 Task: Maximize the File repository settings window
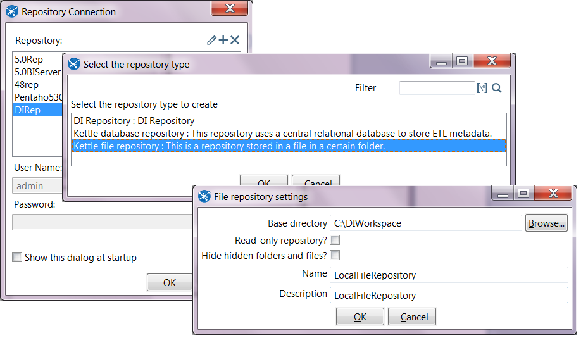coord(524,193)
